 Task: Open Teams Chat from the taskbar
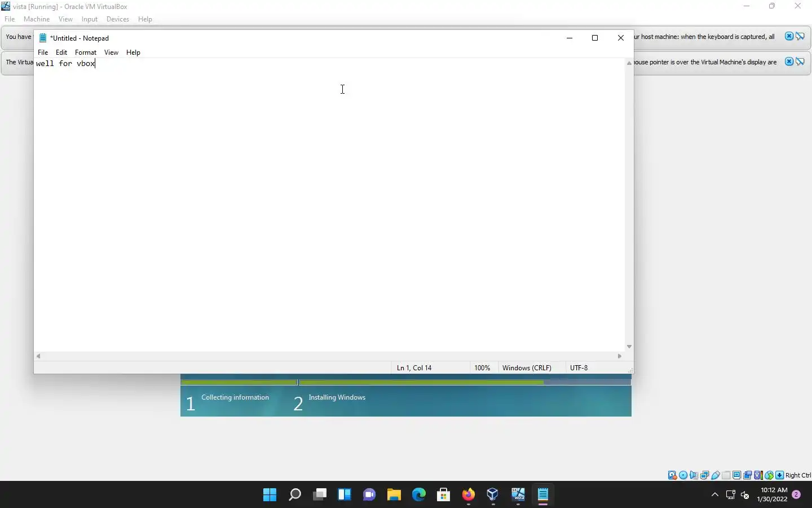(369, 495)
